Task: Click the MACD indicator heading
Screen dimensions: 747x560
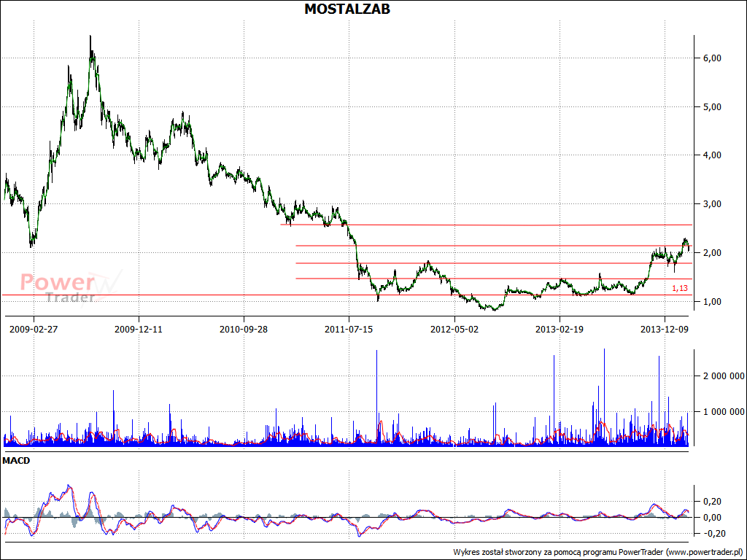Action: click(x=16, y=461)
